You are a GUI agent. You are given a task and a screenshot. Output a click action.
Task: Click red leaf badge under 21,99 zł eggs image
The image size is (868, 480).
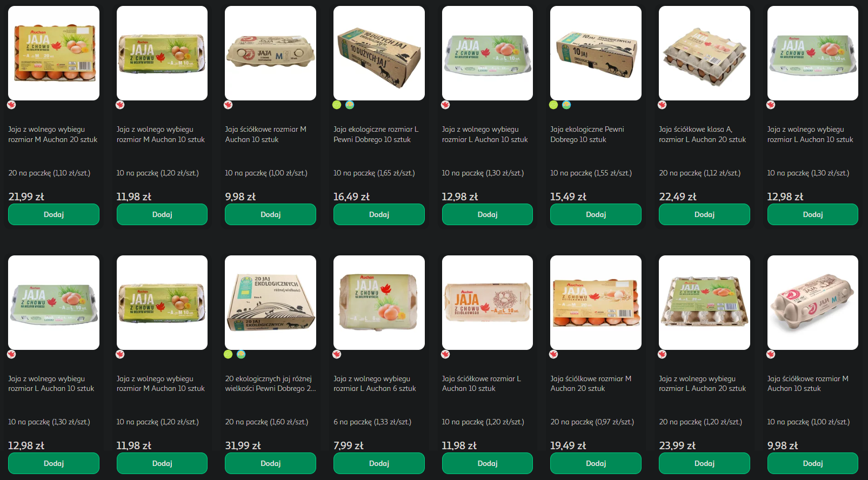pyautogui.click(x=11, y=105)
